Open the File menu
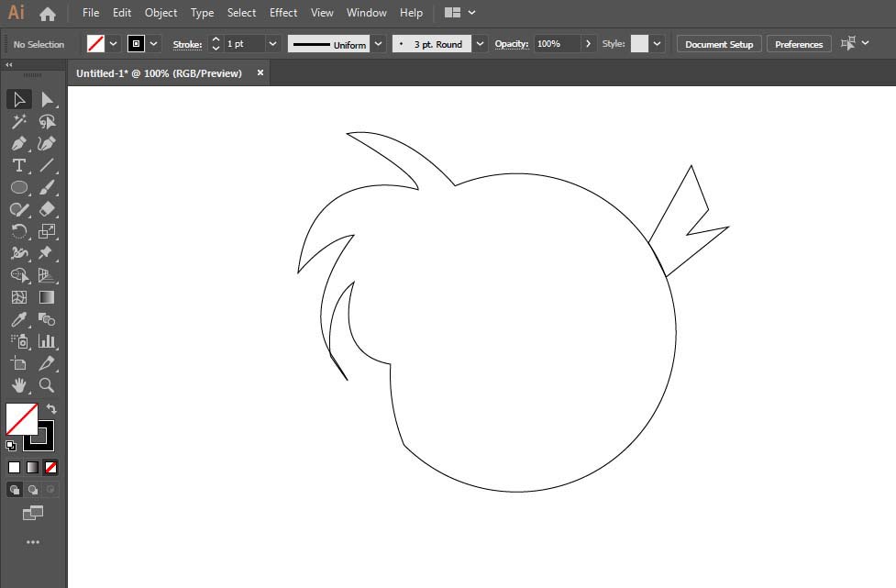Viewport: 896px width, 588px height. point(91,13)
